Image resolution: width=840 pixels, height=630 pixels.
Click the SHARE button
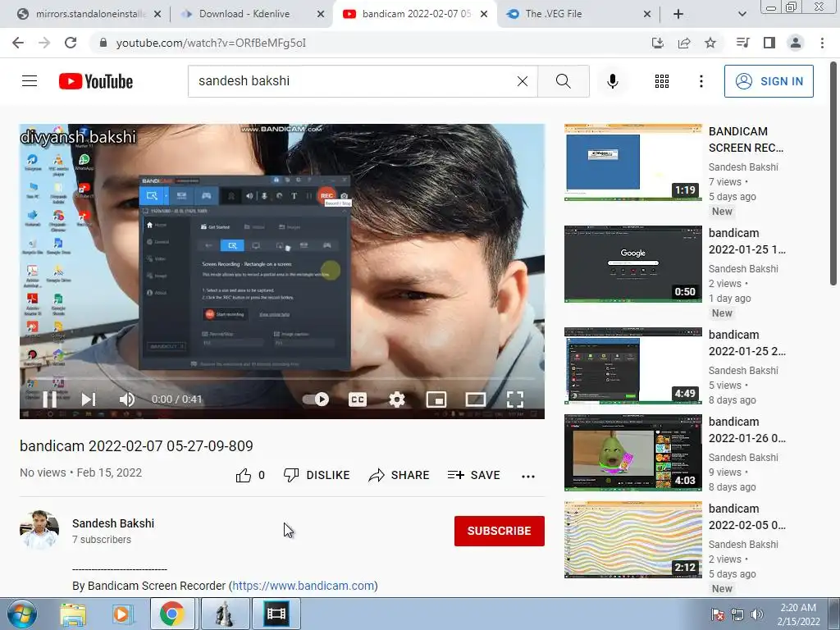pyautogui.click(x=399, y=475)
